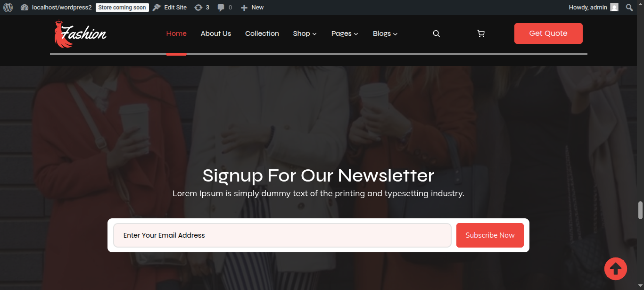Click the admin avatar icon
This screenshot has height=290, width=644.
click(x=614, y=8)
